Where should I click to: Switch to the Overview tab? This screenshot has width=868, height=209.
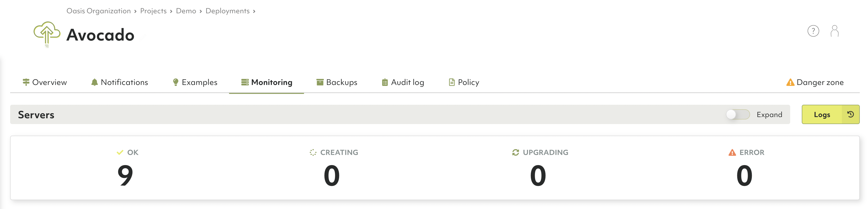point(45,83)
